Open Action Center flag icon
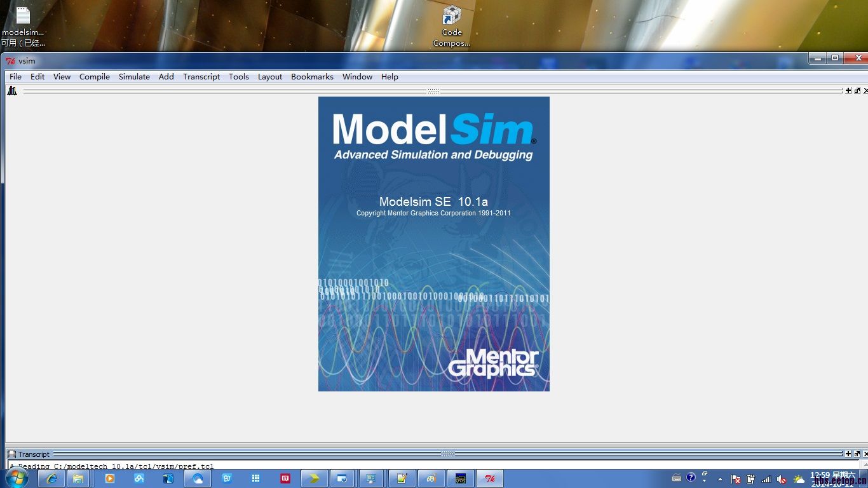 pos(736,479)
